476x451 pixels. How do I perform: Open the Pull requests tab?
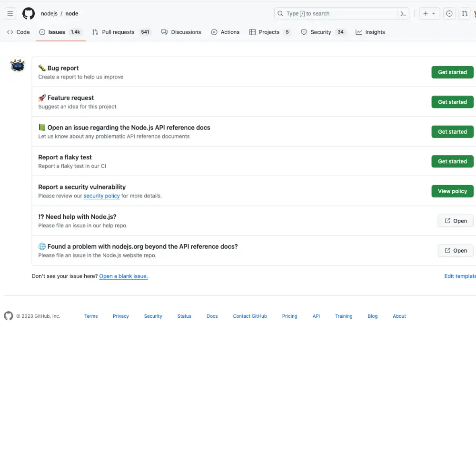coord(118,32)
